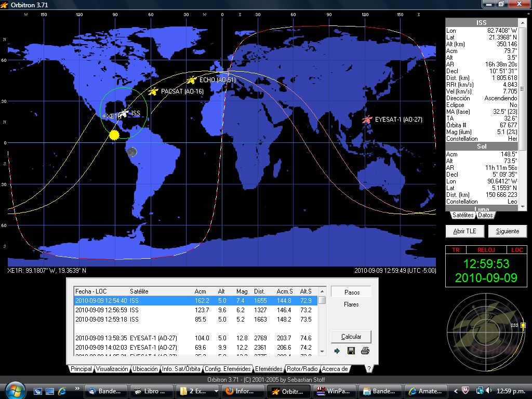Screen dimensions: 532x399
Task: Print results using the printer icon
Action: pyautogui.click(x=365, y=351)
